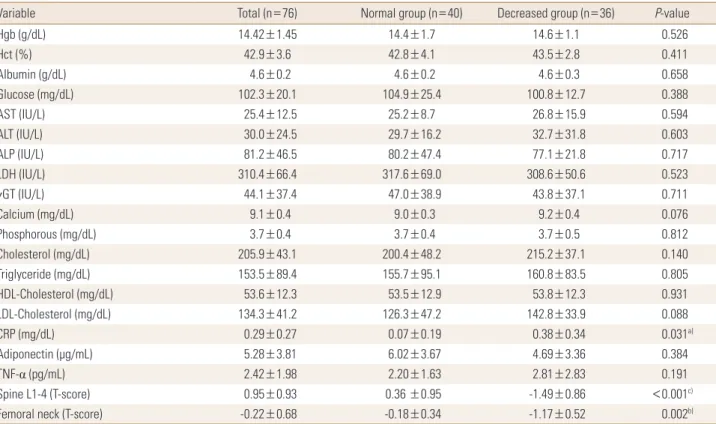Select the 'Adiponectin (µg/mL)' row label
The image size is (716, 424).
point(46,354)
